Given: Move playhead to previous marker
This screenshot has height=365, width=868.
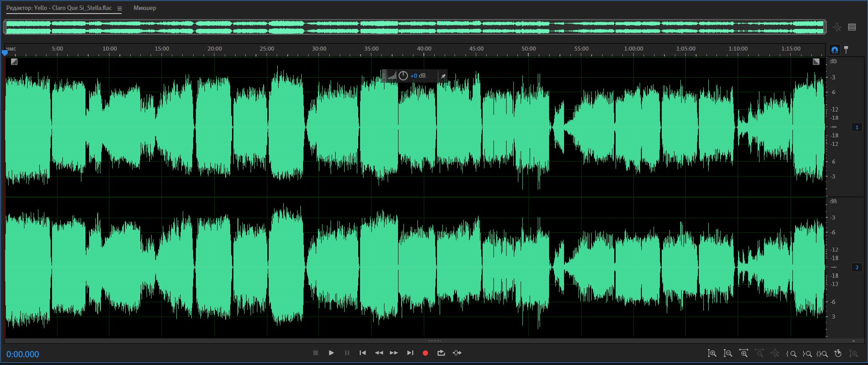Looking at the screenshot, I should point(362,353).
